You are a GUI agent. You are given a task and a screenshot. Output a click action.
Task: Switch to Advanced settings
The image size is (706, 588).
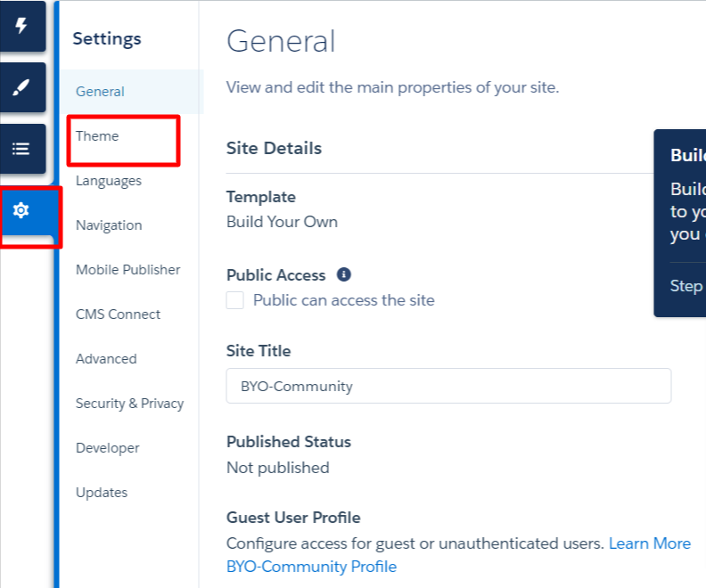point(106,359)
